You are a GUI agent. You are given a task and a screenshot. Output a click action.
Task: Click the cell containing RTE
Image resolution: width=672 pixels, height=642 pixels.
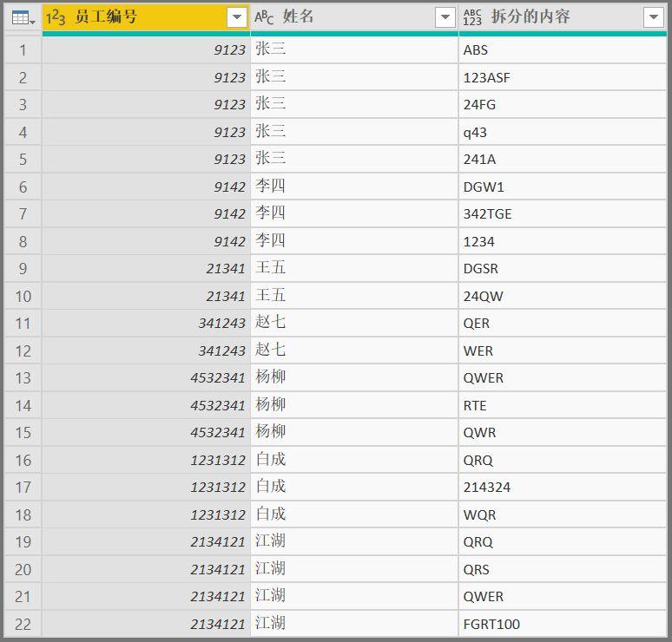point(563,405)
